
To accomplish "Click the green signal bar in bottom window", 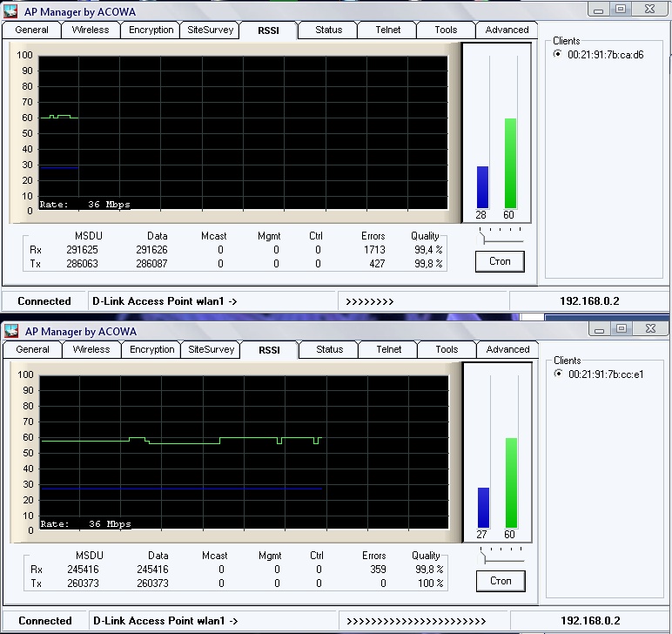I will (511, 482).
